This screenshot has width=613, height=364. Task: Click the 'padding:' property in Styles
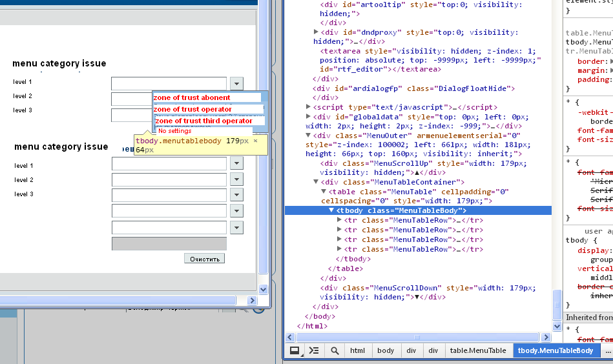[x=595, y=79]
